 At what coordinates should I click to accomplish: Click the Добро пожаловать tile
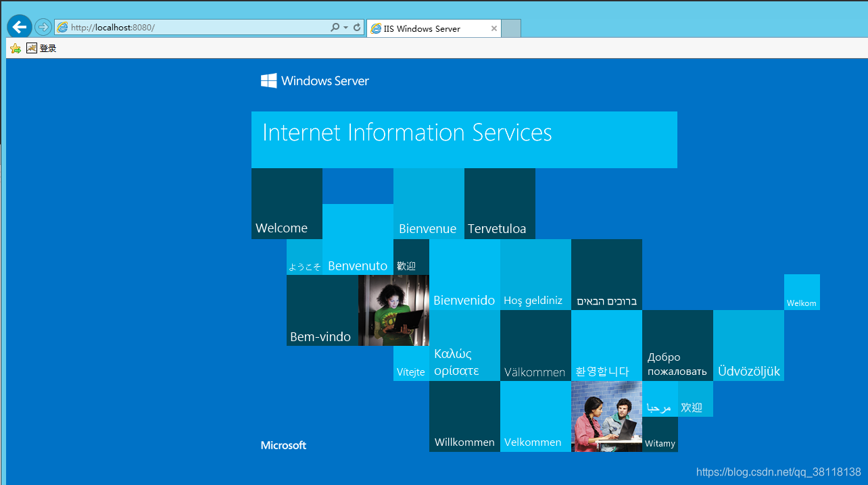tap(677, 345)
